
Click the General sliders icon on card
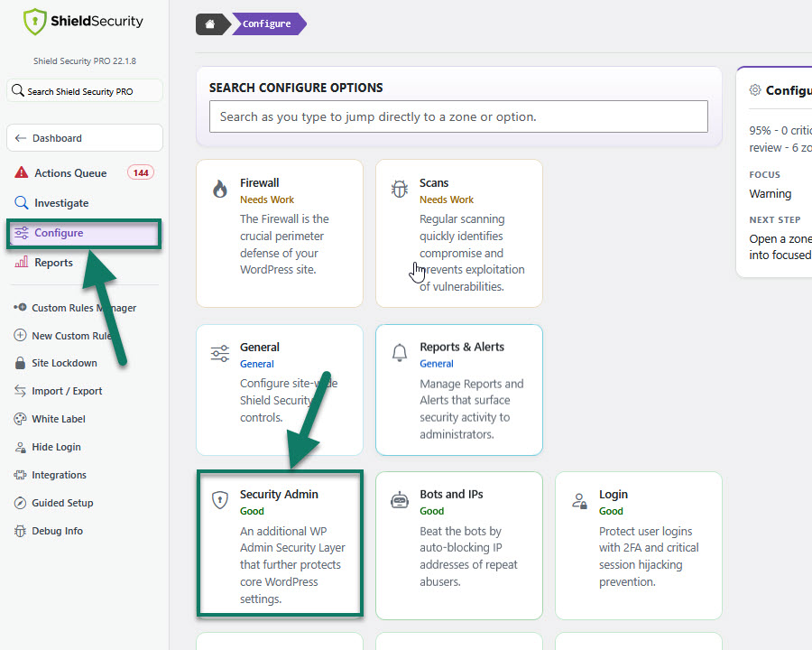pyautogui.click(x=220, y=353)
